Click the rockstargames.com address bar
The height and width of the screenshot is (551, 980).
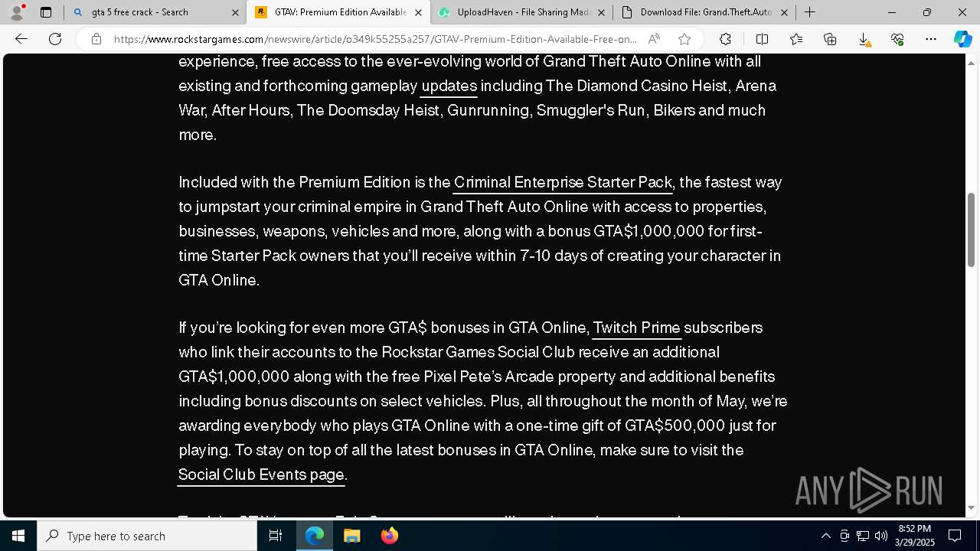(x=375, y=39)
